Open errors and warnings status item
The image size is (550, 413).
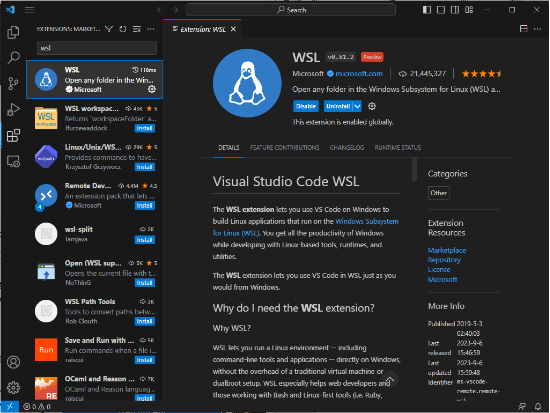coord(36,407)
